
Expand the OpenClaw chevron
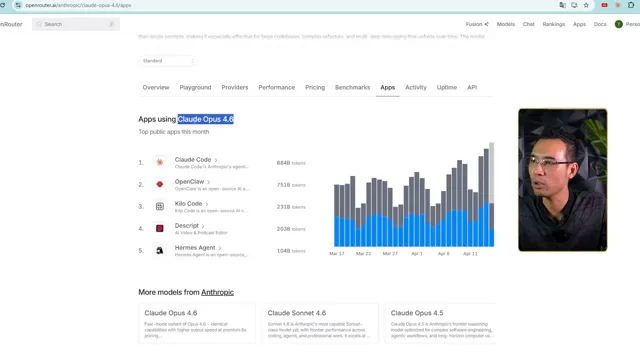coord(209,182)
